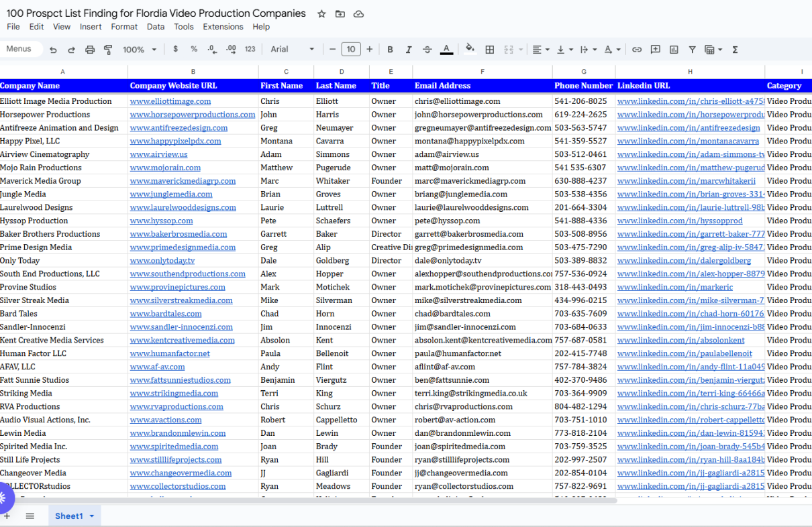Open www.junglemedia.com link
Screen dimensions: 812x527
(171, 194)
